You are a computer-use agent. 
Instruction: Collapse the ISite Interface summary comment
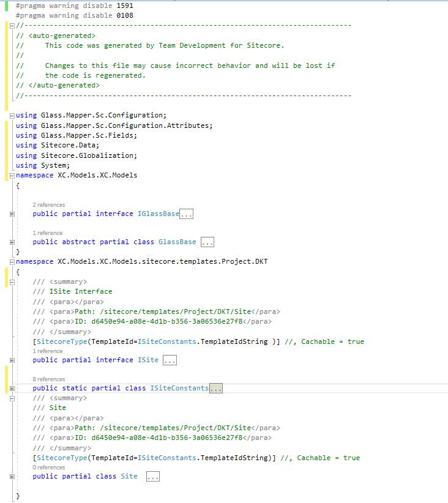pos(12,282)
